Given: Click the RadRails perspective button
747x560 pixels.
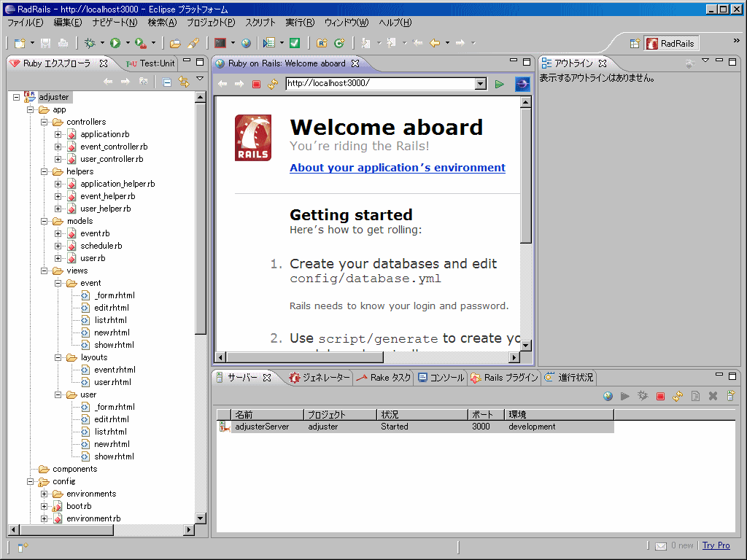Looking at the screenshot, I should tap(672, 43).
